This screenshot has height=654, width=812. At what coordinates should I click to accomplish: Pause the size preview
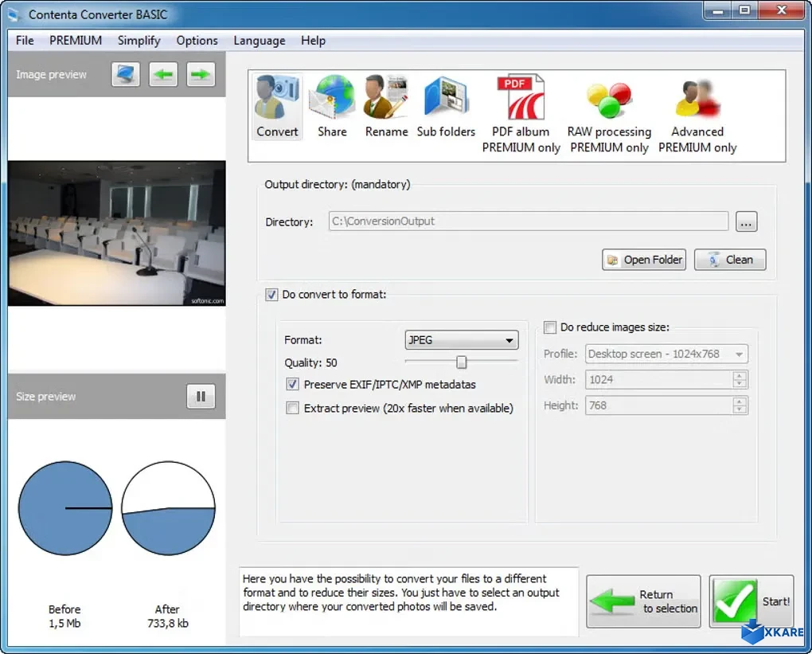pyautogui.click(x=201, y=397)
